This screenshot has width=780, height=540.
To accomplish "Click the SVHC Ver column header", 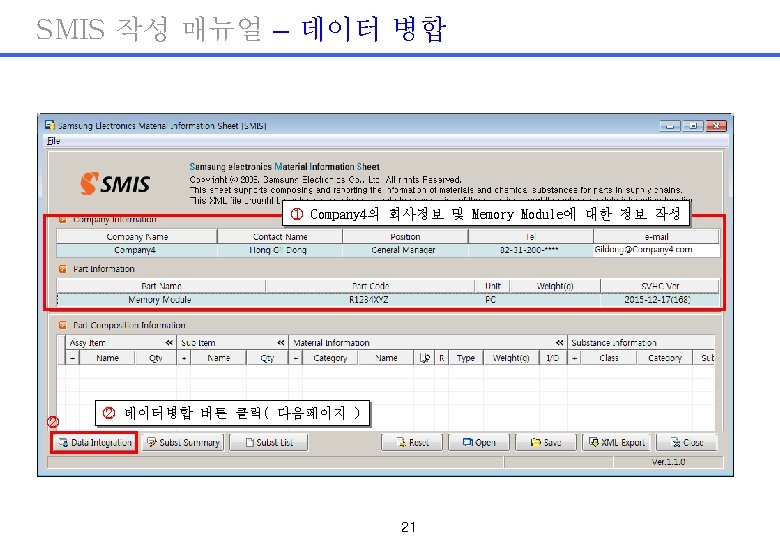I will [660, 286].
